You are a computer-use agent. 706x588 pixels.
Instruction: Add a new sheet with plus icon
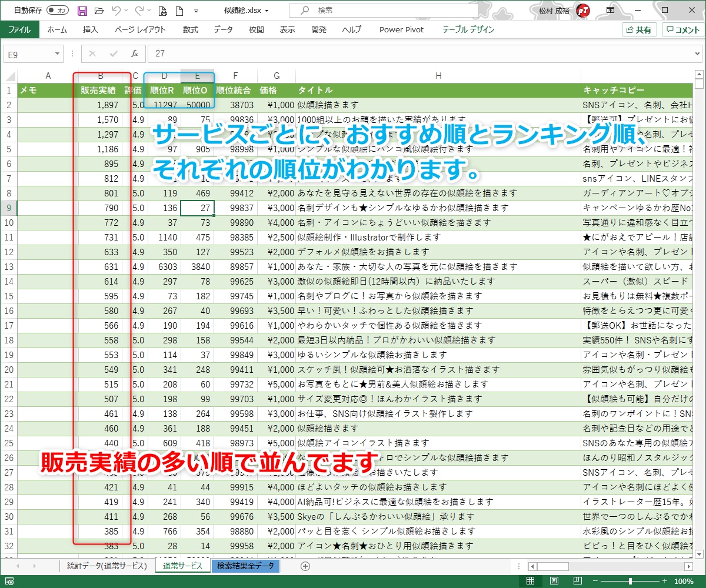[x=305, y=566]
